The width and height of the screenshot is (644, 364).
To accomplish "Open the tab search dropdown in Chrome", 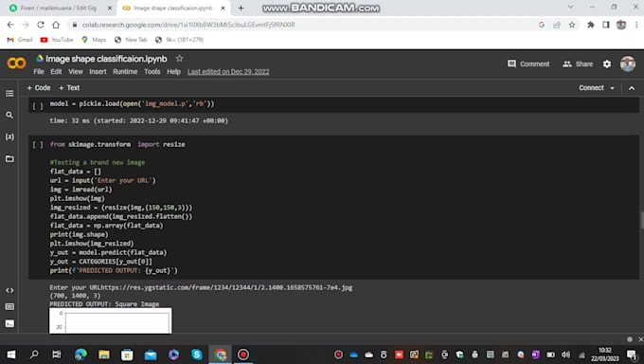I will 570,7.
